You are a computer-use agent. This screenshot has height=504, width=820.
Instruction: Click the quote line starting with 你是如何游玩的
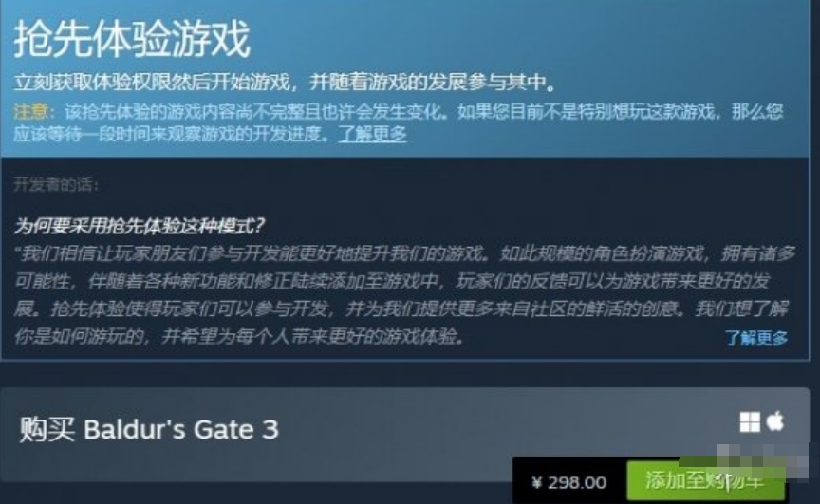[x=240, y=337]
